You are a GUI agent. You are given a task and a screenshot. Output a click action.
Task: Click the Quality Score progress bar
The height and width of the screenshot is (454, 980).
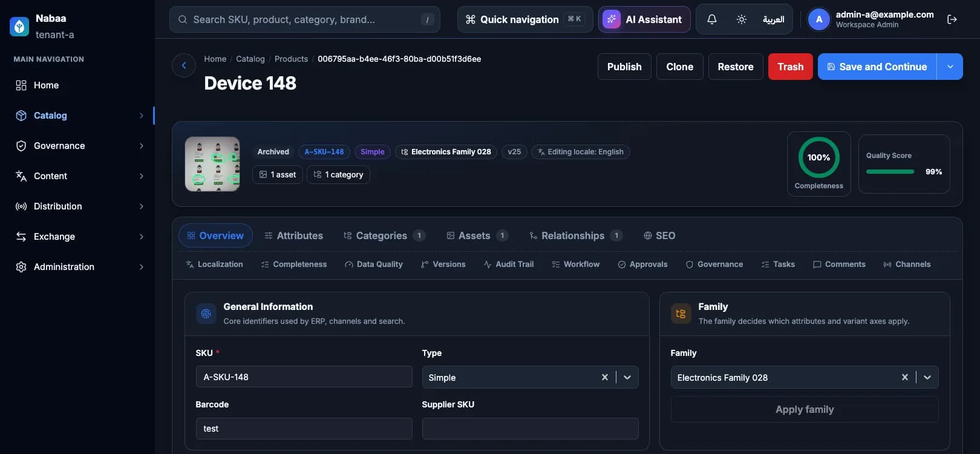890,172
